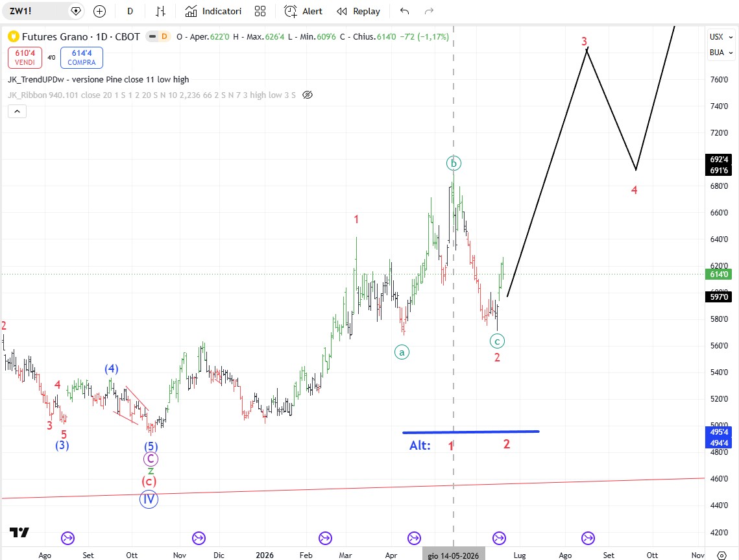Screen dimensions: 739x560
Task: Select the blue Alt: text label
Action: tap(419, 445)
